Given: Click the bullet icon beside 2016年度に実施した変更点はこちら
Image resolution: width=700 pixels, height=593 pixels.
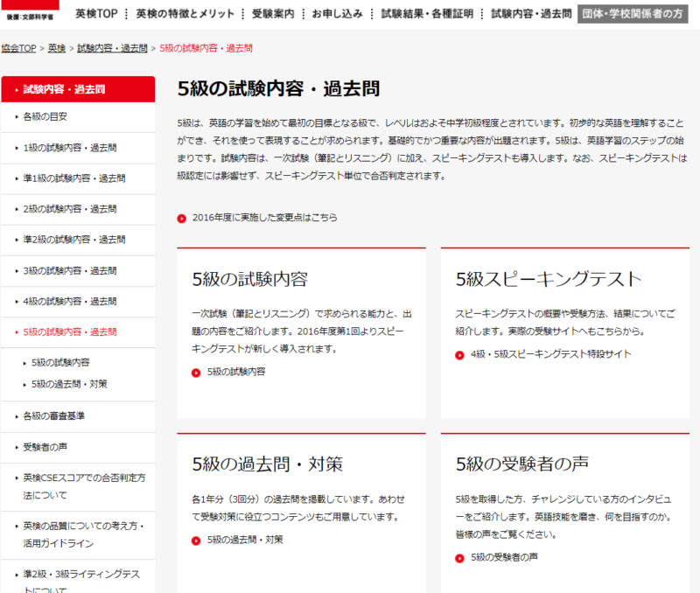Looking at the screenshot, I should (181, 217).
